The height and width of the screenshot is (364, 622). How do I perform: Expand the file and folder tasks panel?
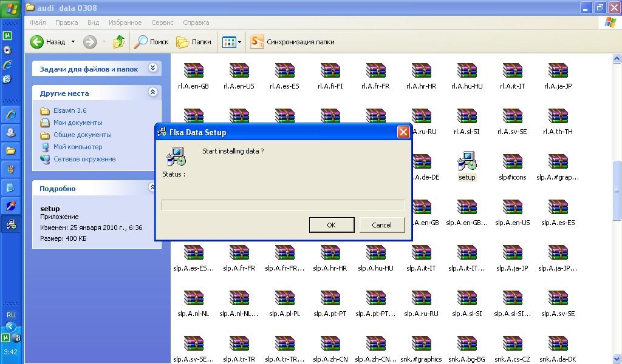[152, 68]
